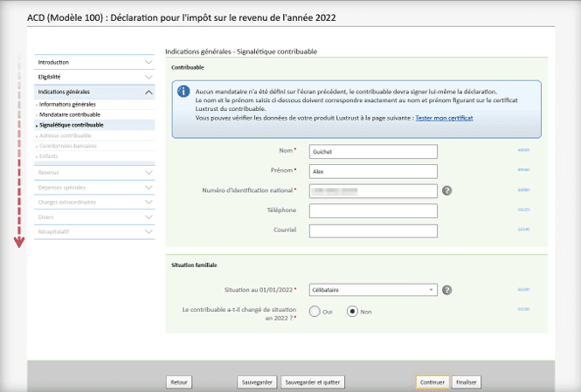The width and height of the screenshot is (581, 392).
Task: Click the Courriel text field
Action: pyautogui.click(x=373, y=230)
